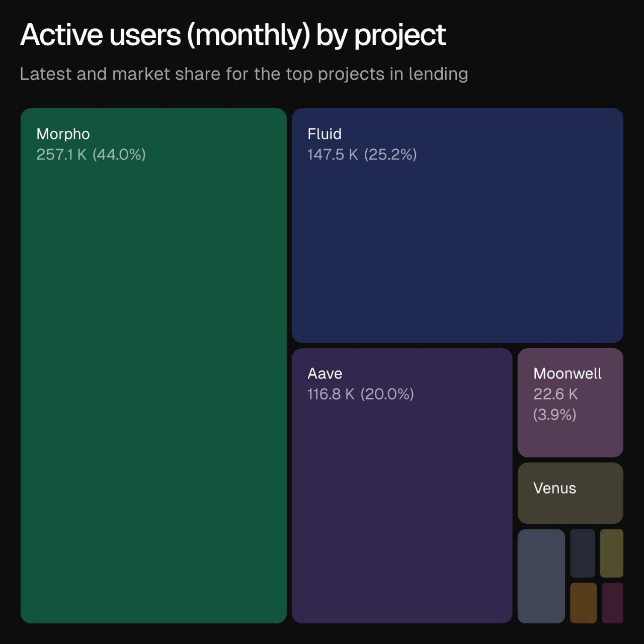
Task: Click the "116.8 K (20.0%)" value
Action: pyautogui.click(x=361, y=394)
